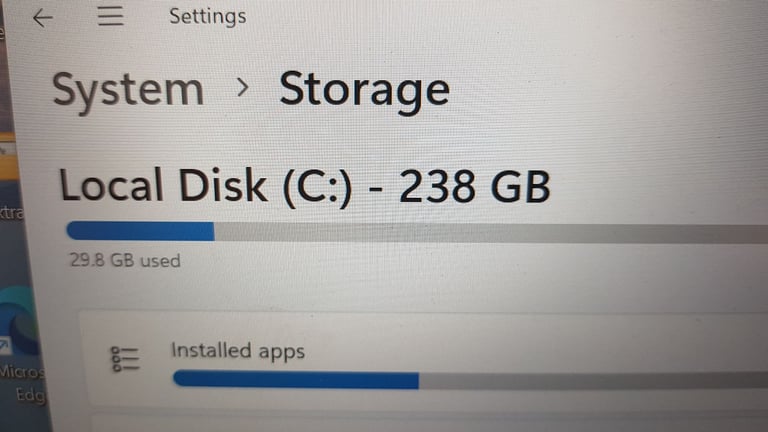Screen dimensions: 768x432
Task: Select the Microsoft Edge desktop shortcut icon
Action: pyautogui.click(x=20, y=321)
